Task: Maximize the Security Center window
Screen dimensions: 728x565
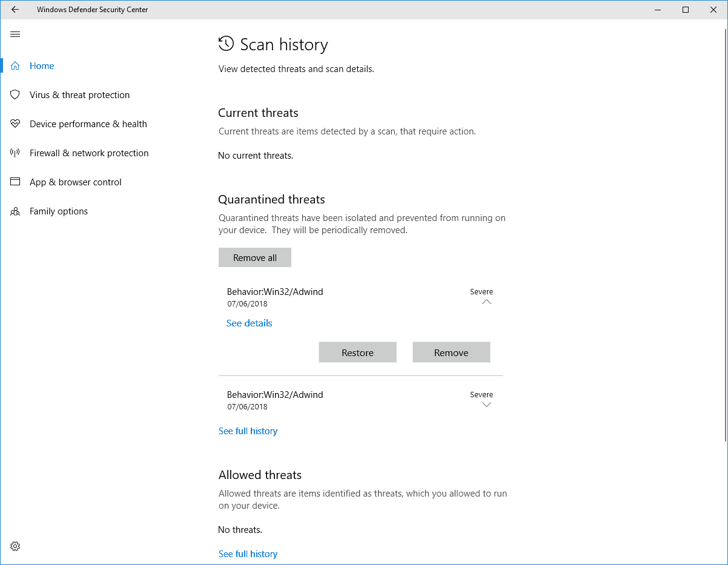Action: (686, 10)
